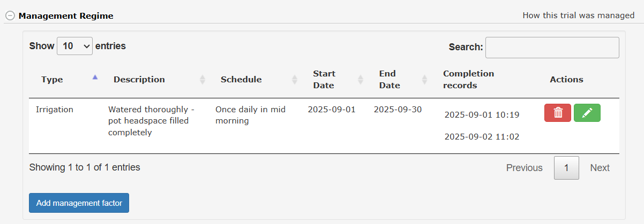
Task: Click the Type column sort arrow
Action: pos(95,78)
